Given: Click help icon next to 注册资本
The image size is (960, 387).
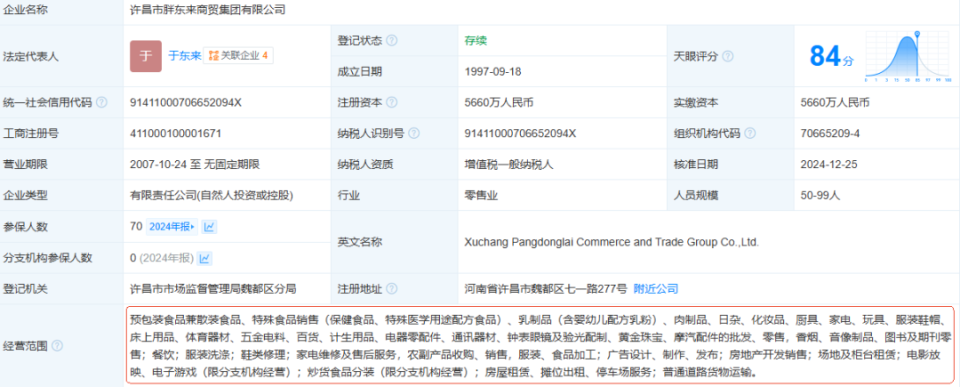Looking at the screenshot, I should pos(391,102).
